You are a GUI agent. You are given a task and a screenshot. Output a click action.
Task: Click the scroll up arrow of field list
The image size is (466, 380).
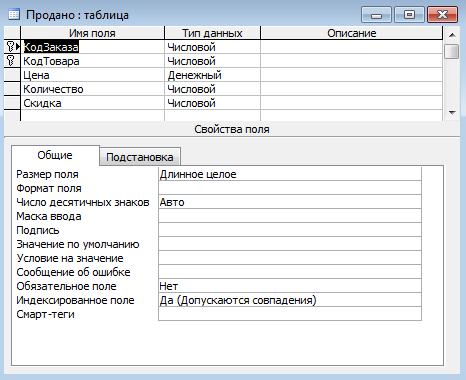pos(452,35)
